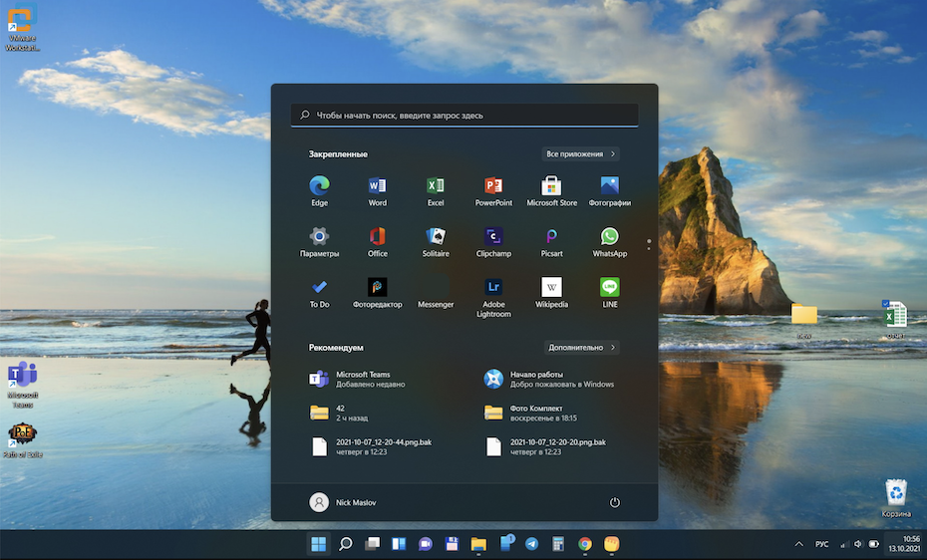Expand 'Дополнительно' recommended items
This screenshot has width=927, height=560.
pyautogui.click(x=582, y=348)
